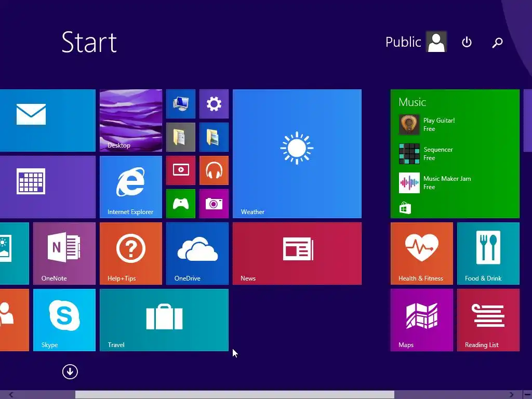Click the horizontal scrollbar thumb
This screenshot has height=399, width=532.
[x=235, y=395]
